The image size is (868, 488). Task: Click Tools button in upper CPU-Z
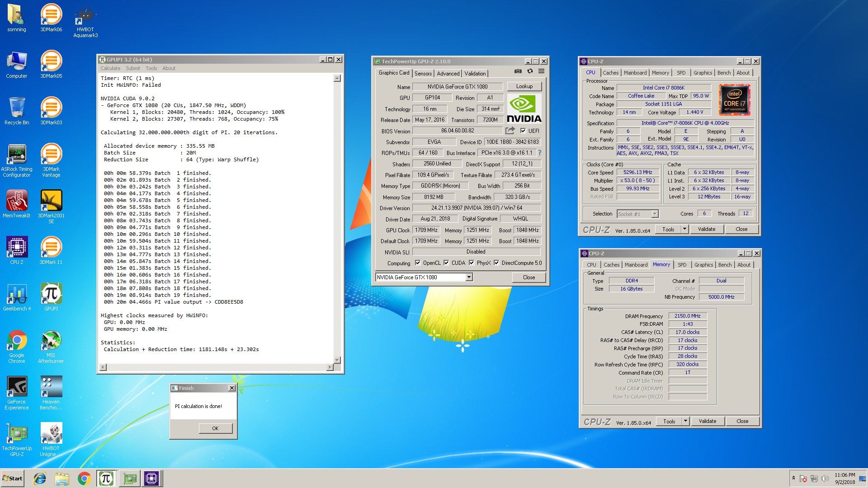point(668,229)
